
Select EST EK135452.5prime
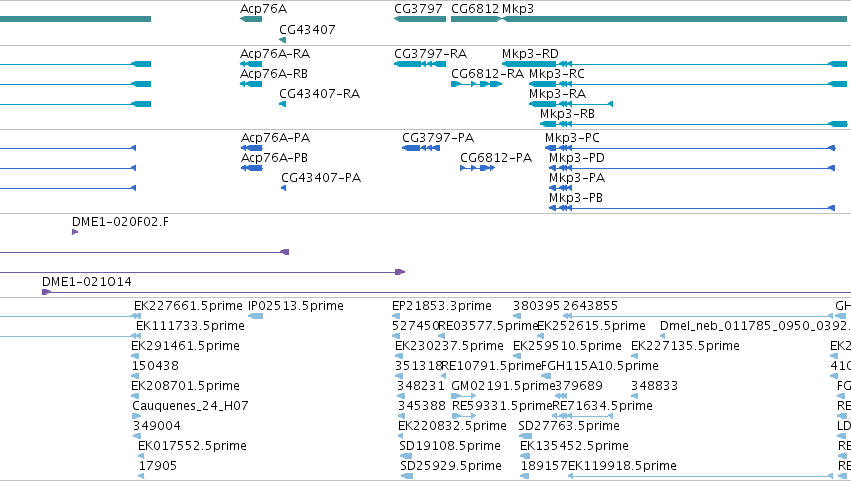(x=524, y=457)
